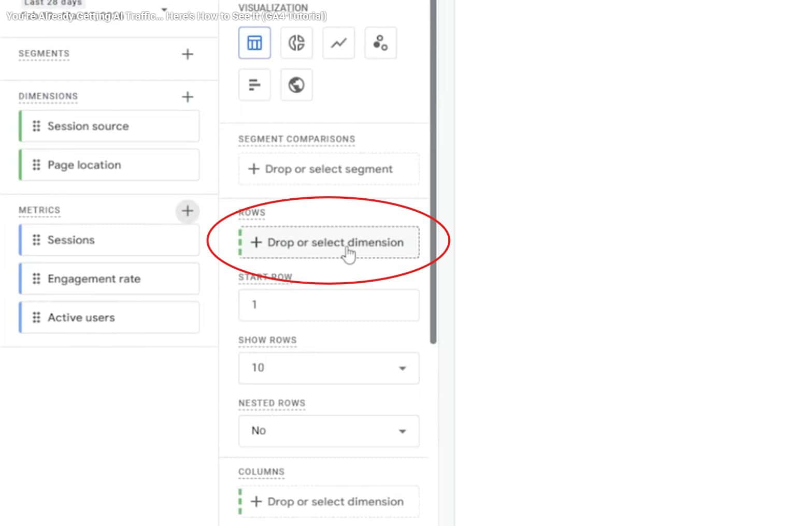The image size is (812, 526).
Task: Select the Scatter plot visualization
Action: coord(380,43)
